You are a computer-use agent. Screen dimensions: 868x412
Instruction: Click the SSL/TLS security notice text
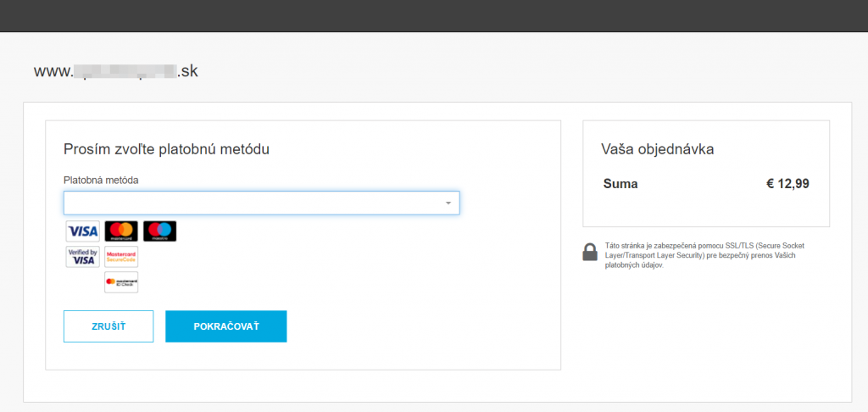pyautogui.click(x=704, y=254)
